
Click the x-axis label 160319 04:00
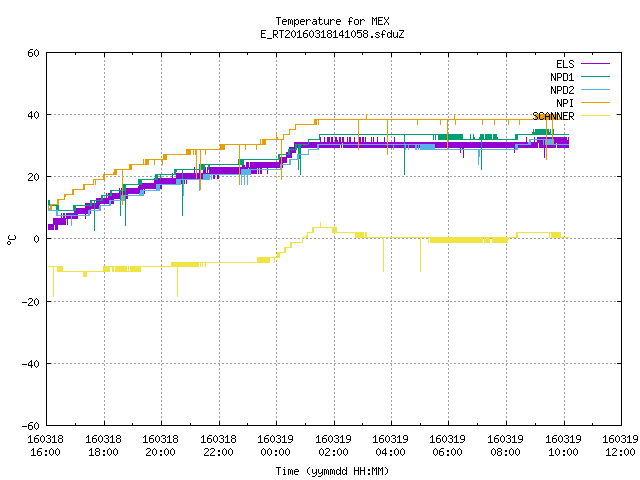[x=391, y=446]
